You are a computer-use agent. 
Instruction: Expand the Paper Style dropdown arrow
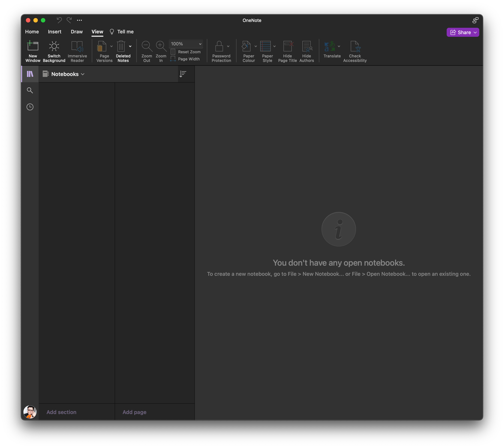274,46
